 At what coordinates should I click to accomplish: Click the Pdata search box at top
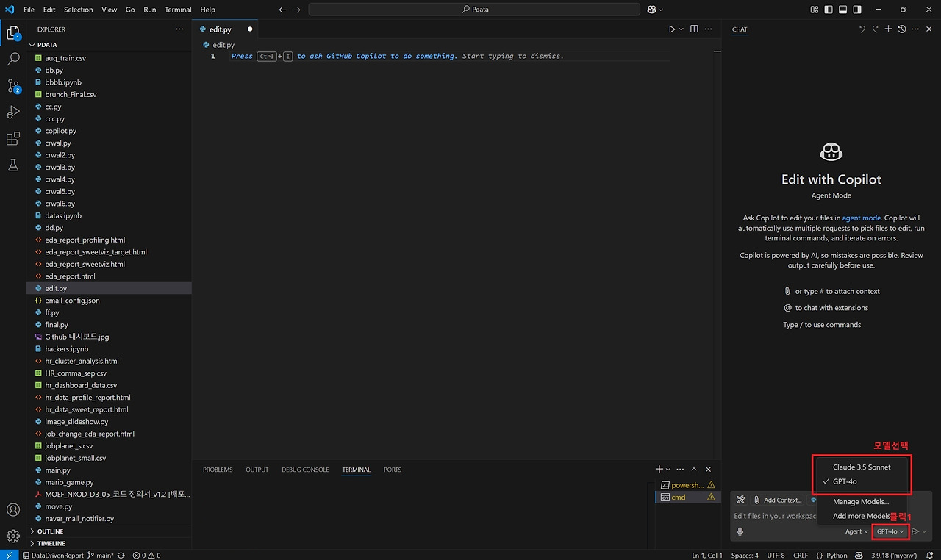[x=474, y=9]
